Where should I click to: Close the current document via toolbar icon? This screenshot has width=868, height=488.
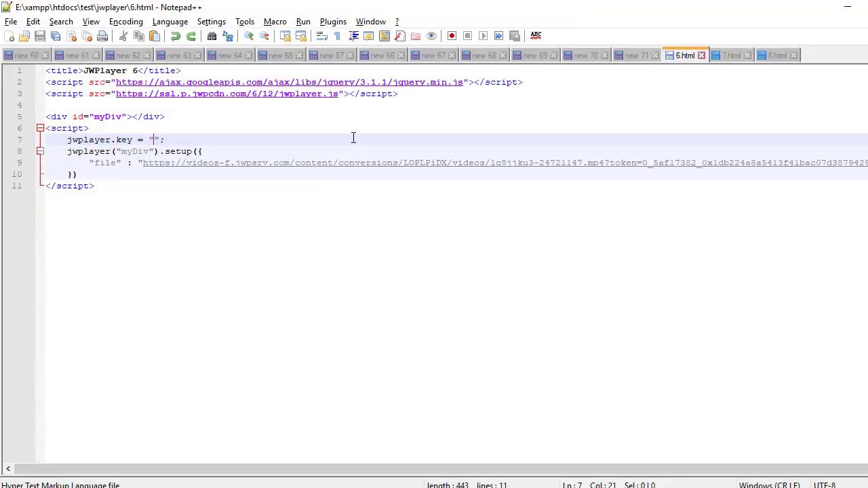[71, 36]
